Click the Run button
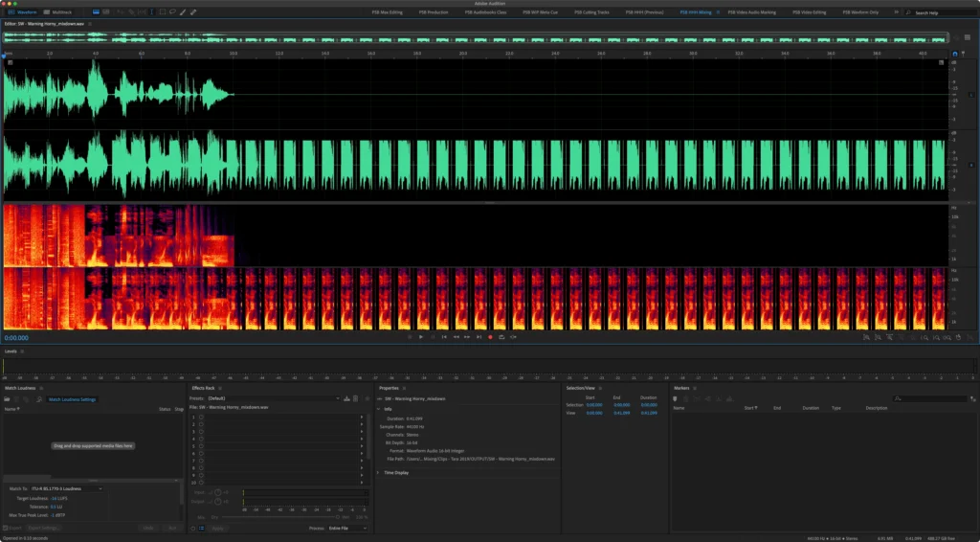Image resolution: width=980 pixels, height=542 pixels. coord(172,529)
